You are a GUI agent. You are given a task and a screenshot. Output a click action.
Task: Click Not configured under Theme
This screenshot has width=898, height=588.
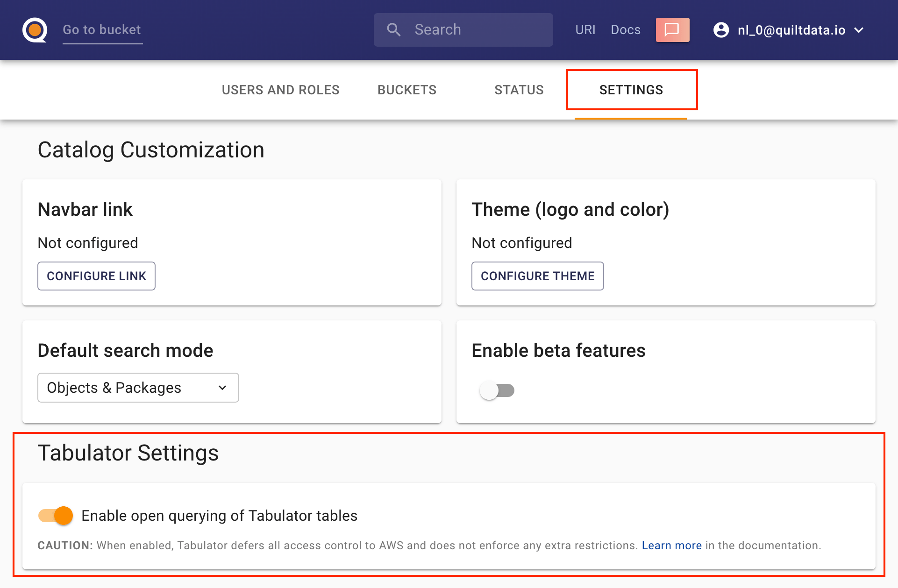point(522,243)
